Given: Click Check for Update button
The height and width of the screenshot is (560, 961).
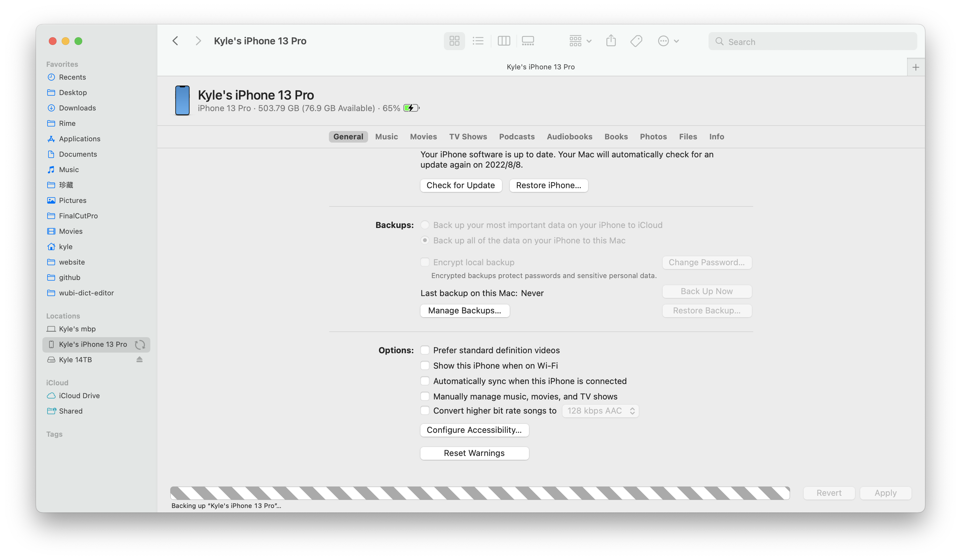Looking at the screenshot, I should point(461,185).
